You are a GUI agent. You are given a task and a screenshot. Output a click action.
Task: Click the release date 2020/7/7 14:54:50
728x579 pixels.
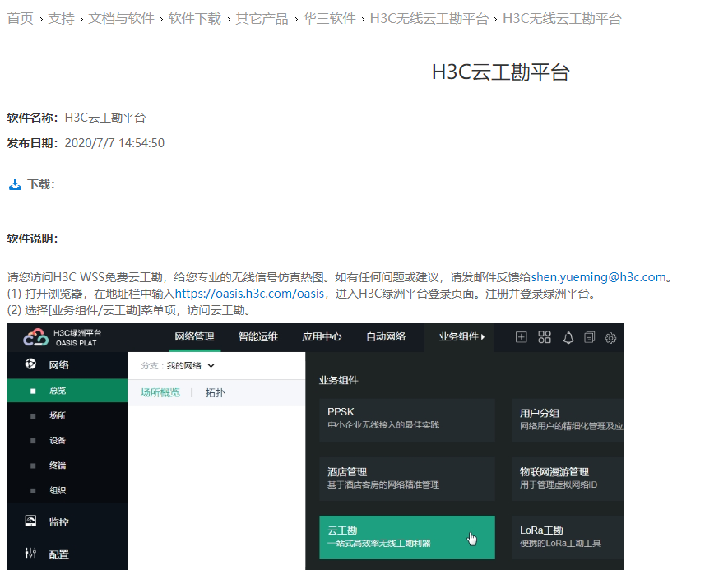pyautogui.click(x=114, y=143)
